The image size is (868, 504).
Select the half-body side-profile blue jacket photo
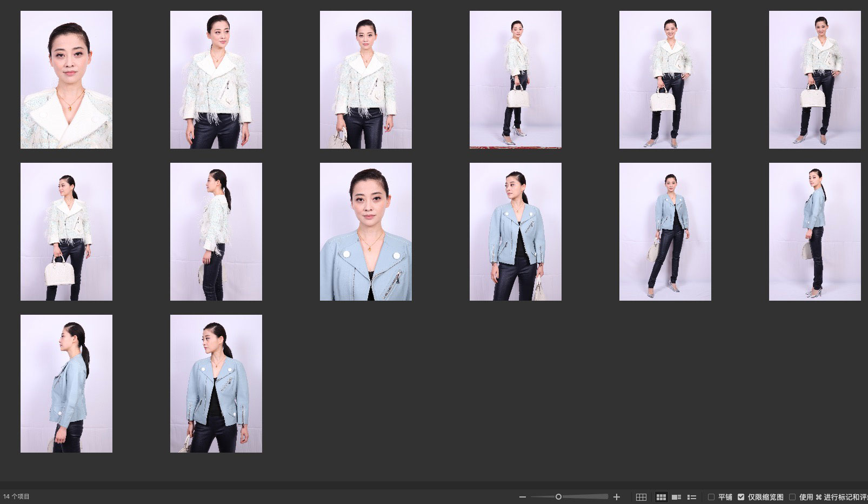(66, 383)
